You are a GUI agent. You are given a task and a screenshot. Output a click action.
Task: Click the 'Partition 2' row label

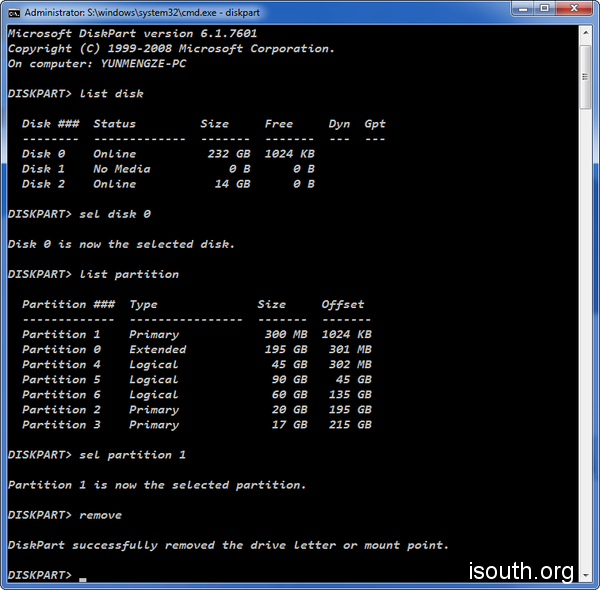(x=61, y=410)
